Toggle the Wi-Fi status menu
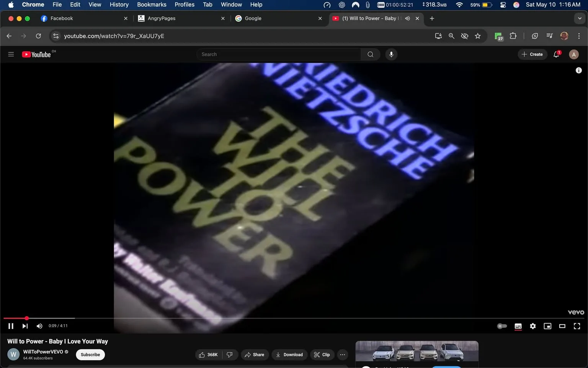The height and width of the screenshot is (368, 588). pyautogui.click(x=459, y=5)
